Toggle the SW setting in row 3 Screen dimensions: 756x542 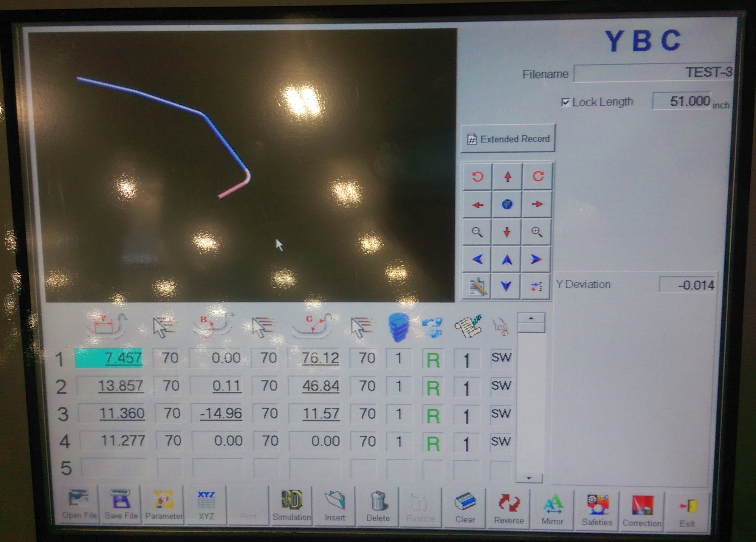coord(501,413)
